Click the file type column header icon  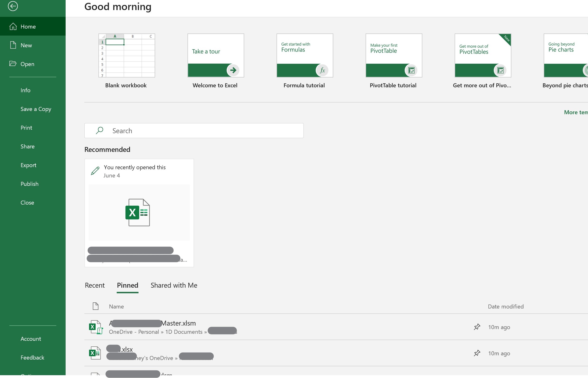pyautogui.click(x=96, y=306)
